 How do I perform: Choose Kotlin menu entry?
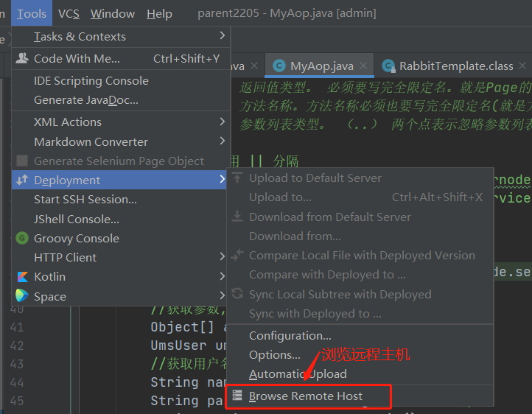pos(119,277)
